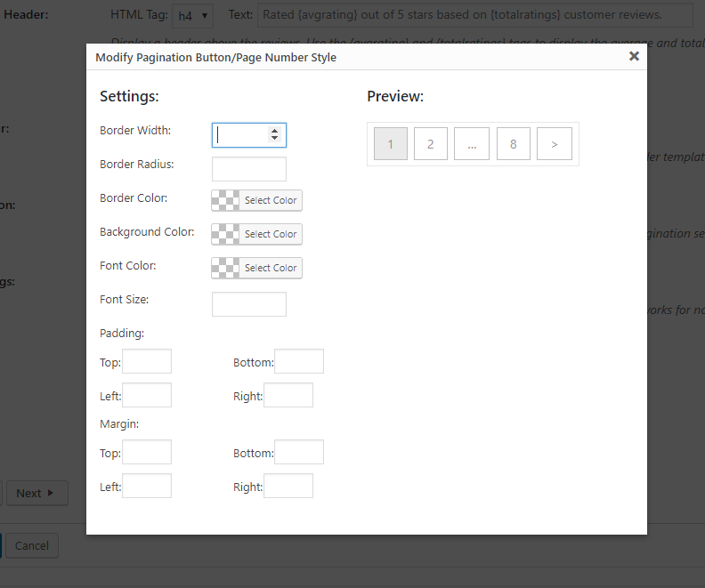Click the Header Text input field
705x588 pixels.
tap(474, 15)
